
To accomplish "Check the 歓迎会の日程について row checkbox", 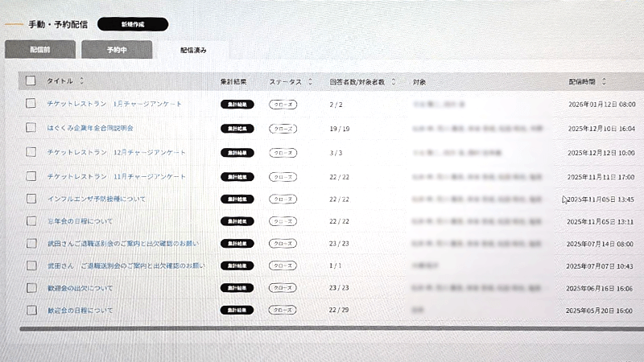I will [31, 310].
